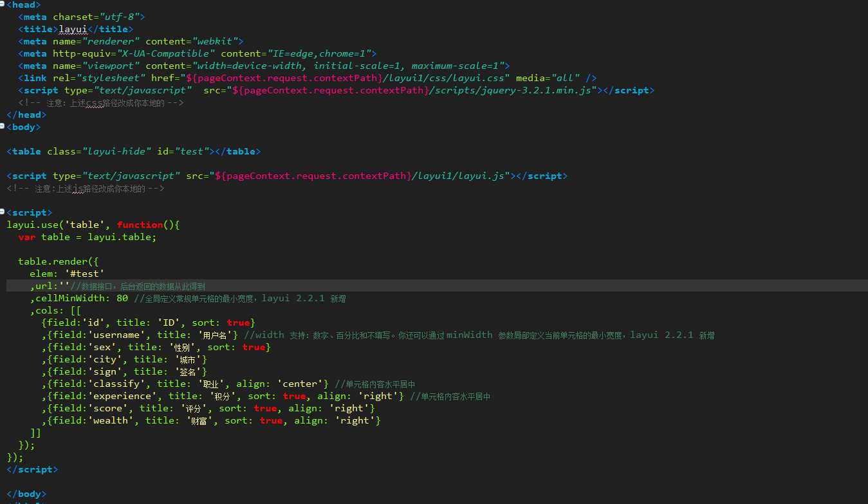Image resolution: width=868 pixels, height=504 pixels.
Task: Click the '职业' title string
Action: 212,384
